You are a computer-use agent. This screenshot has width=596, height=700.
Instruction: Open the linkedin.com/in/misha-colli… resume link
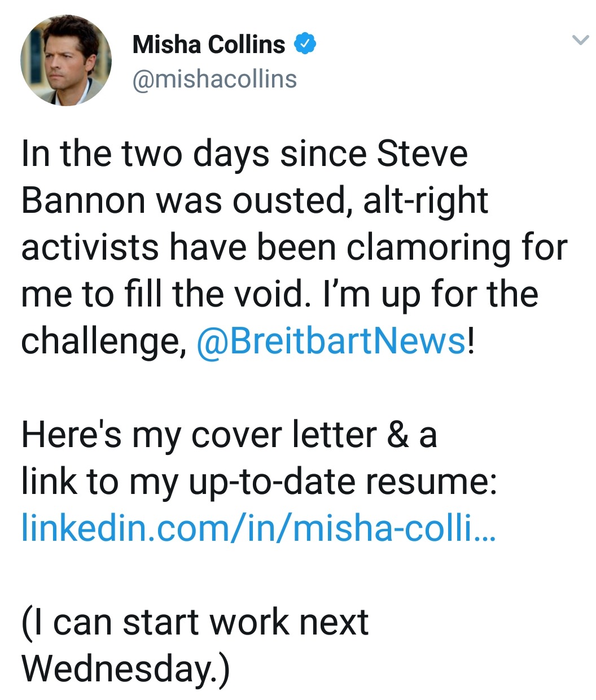pos(258,528)
